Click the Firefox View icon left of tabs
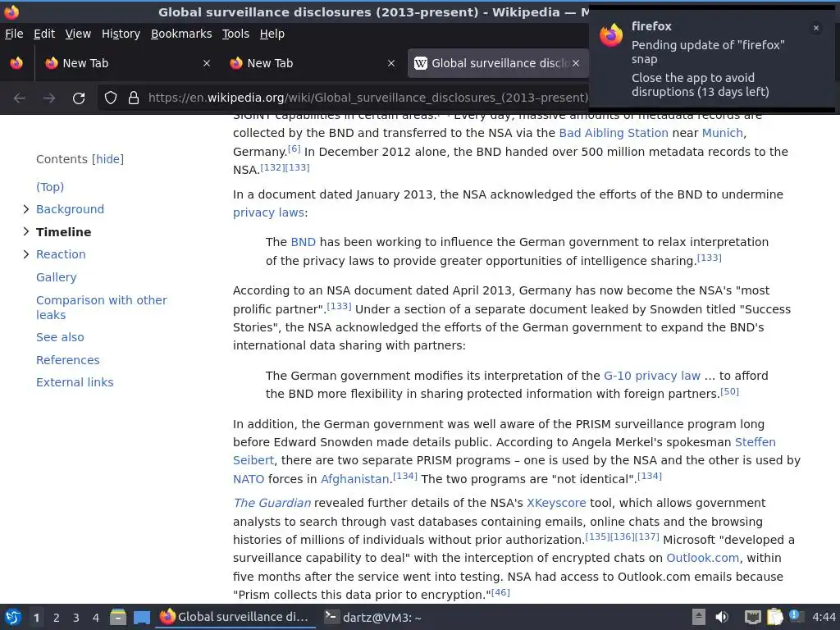The height and width of the screenshot is (630, 840). click(16, 63)
